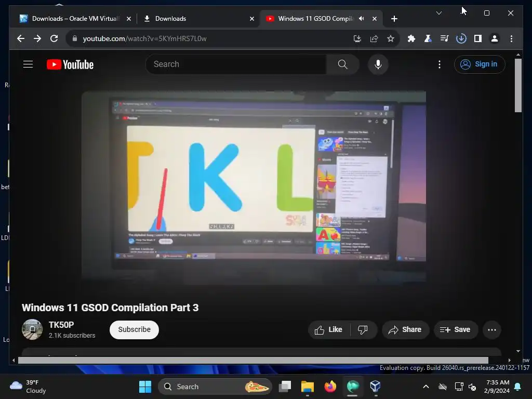Image resolution: width=532 pixels, height=399 pixels.
Task: Open the YouTube hamburger guide menu
Action: (x=28, y=64)
